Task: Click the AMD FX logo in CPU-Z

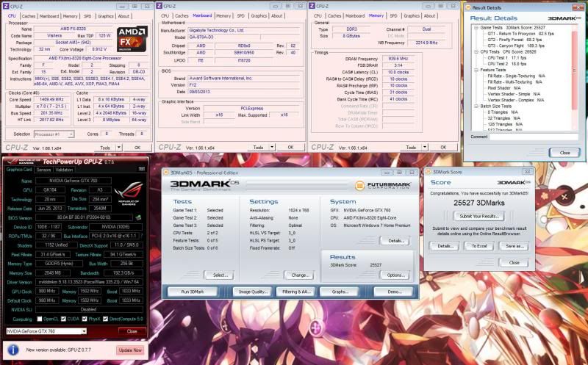Action: (x=132, y=39)
